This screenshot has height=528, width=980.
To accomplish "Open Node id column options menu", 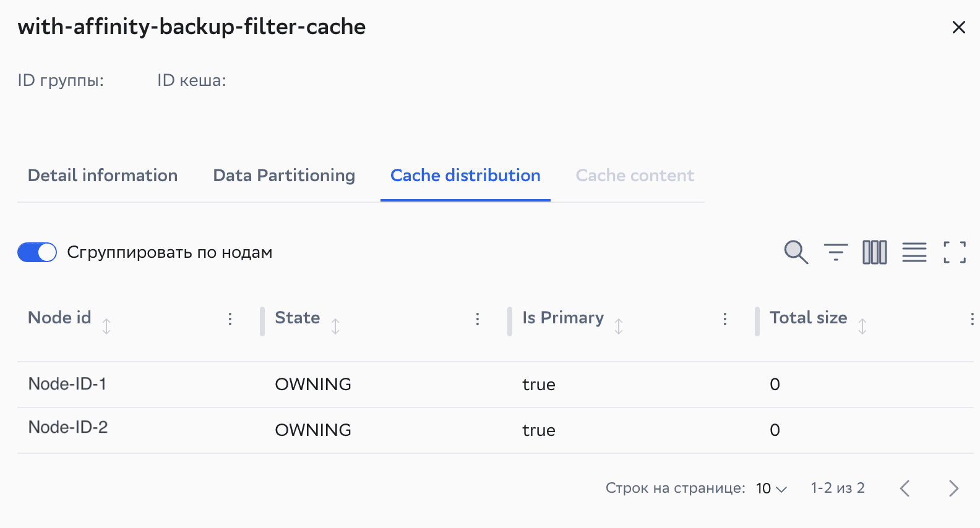I will (230, 319).
